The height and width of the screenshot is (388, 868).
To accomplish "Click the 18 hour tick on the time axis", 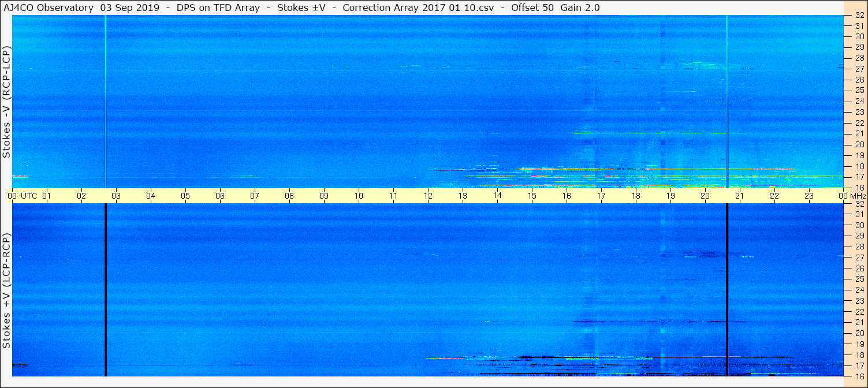I will point(636,196).
